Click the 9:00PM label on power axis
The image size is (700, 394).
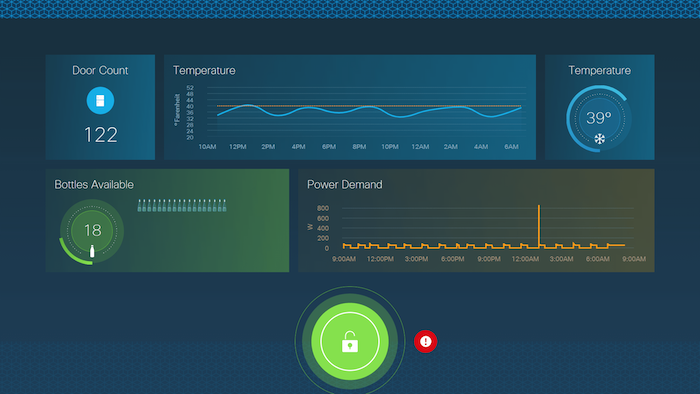[489, 259]
